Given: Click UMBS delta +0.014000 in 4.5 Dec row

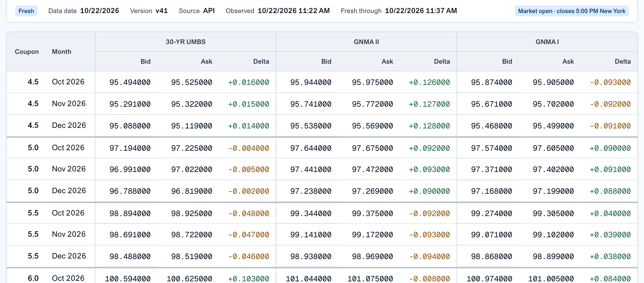Looking at the screenshot, I should click(x=248, y=126).
